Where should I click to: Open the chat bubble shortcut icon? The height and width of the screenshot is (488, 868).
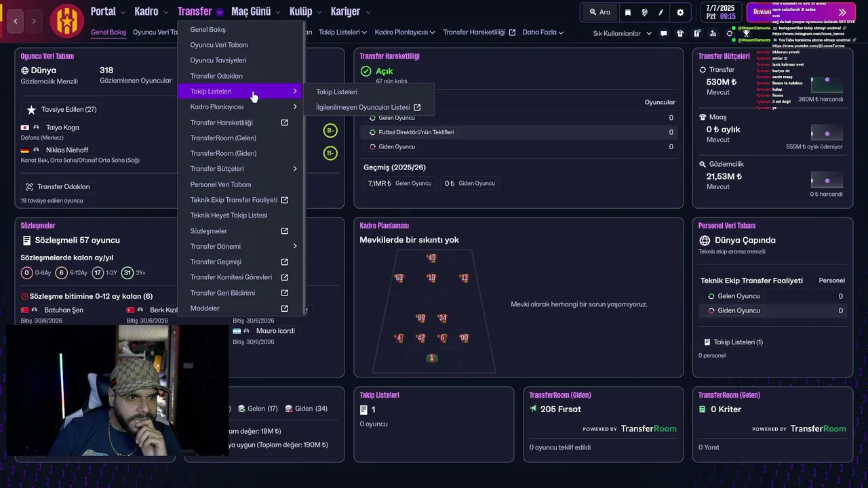664,33
